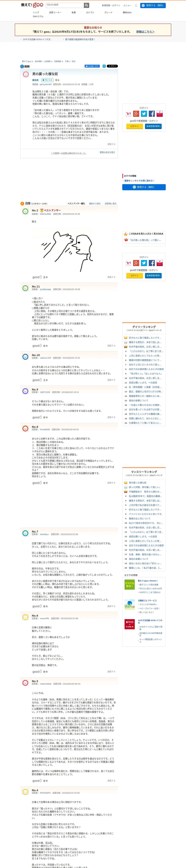The height and width of the screenshot is (868, 186).
Task: Submit search with the magnifier icon
Action: point(86,5)
